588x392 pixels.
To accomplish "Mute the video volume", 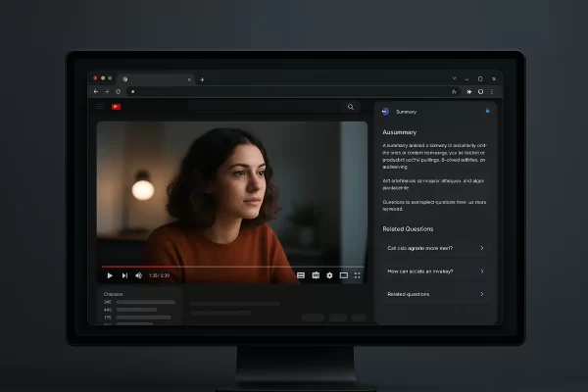I will [x=138, y=275].
